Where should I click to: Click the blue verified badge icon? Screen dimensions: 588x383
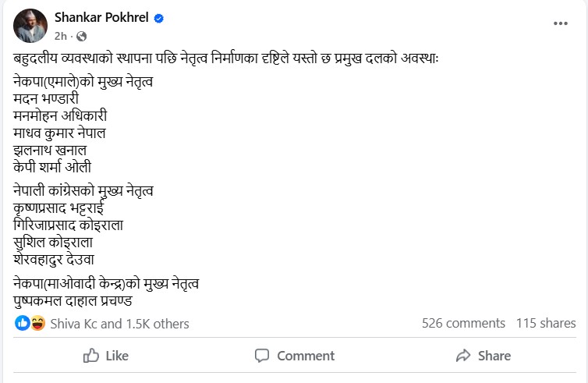pos(159,19)
